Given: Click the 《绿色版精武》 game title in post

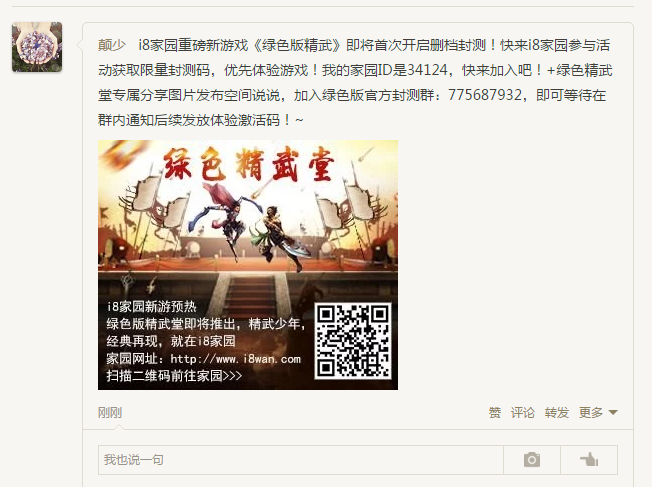Looking at the screenshot, I should (x=297, y=45).
